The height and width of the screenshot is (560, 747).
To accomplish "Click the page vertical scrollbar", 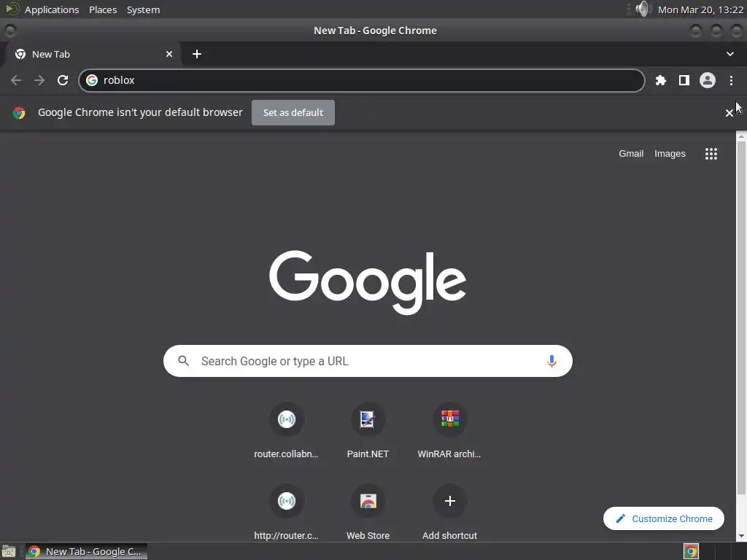I will click(741, 316).
